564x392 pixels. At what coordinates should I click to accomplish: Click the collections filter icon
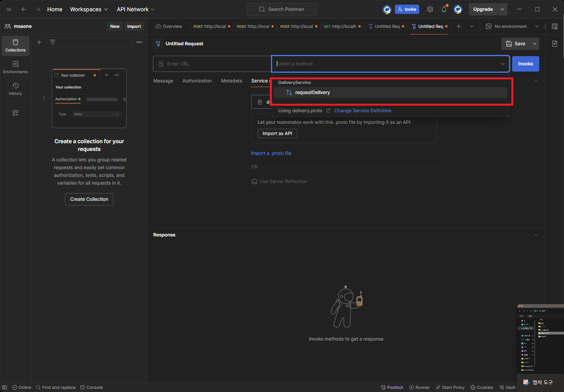coord(53,42)
